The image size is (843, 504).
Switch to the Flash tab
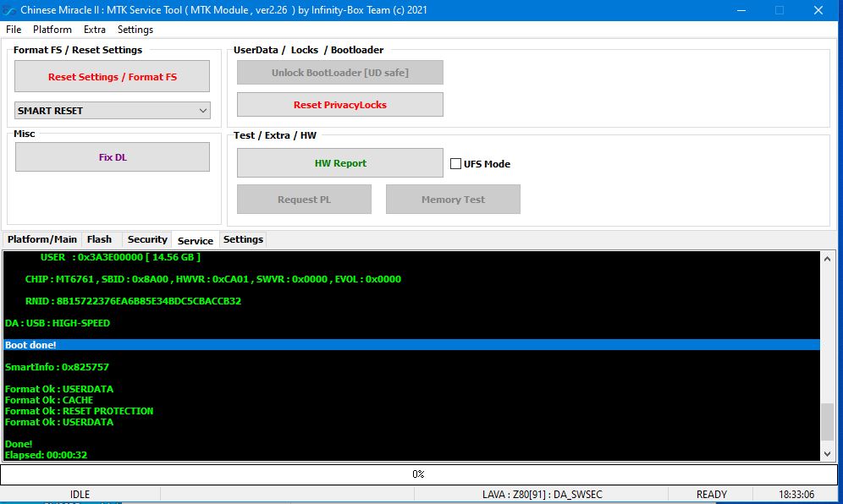click(x=100, y=239)
